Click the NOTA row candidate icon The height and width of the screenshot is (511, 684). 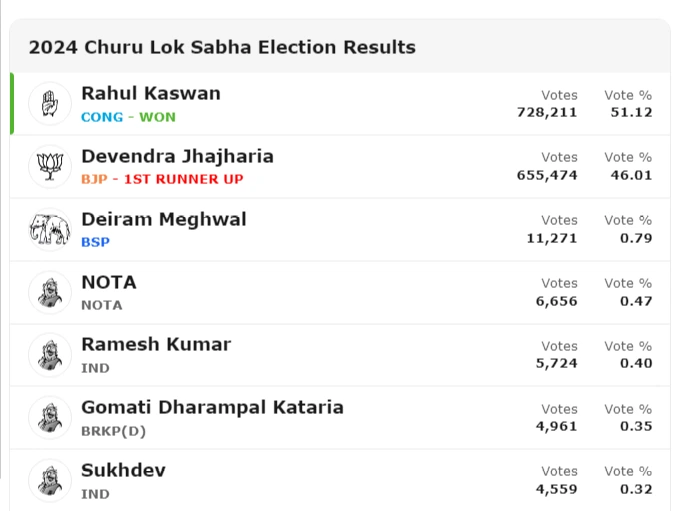pyautogui.click(x=50, y=292)
